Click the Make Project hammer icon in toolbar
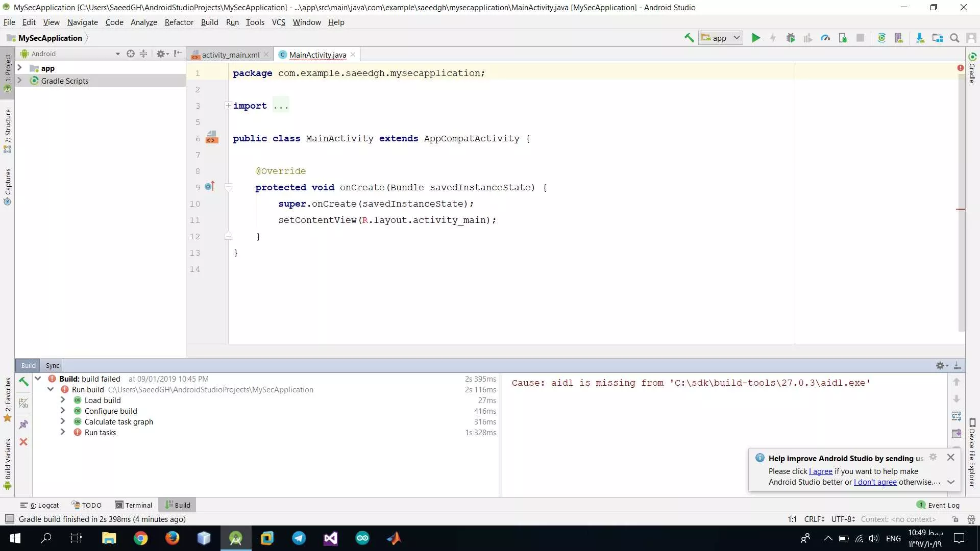Screen dimensions: 980x551 pos(689,38)
